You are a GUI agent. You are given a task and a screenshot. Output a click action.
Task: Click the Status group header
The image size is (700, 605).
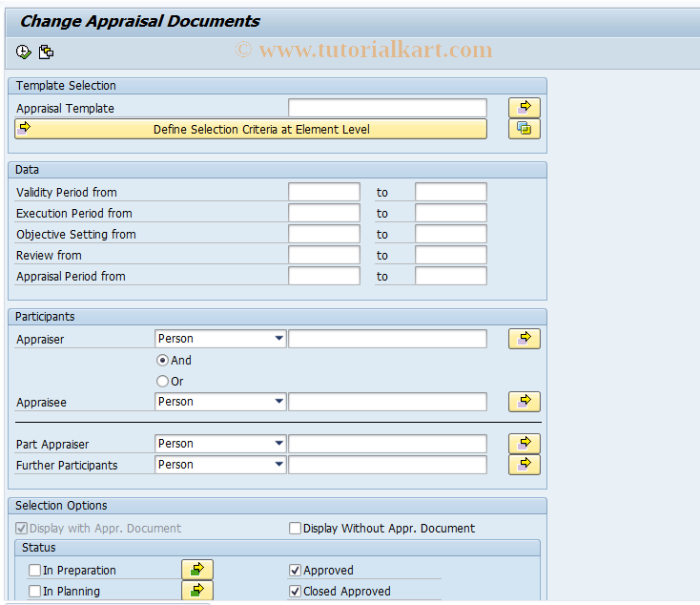point(278,548)
